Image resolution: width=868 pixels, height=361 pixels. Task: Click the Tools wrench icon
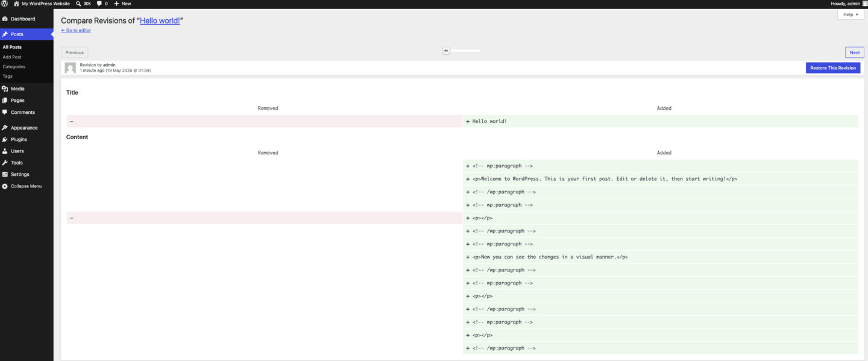pos(5,163)
